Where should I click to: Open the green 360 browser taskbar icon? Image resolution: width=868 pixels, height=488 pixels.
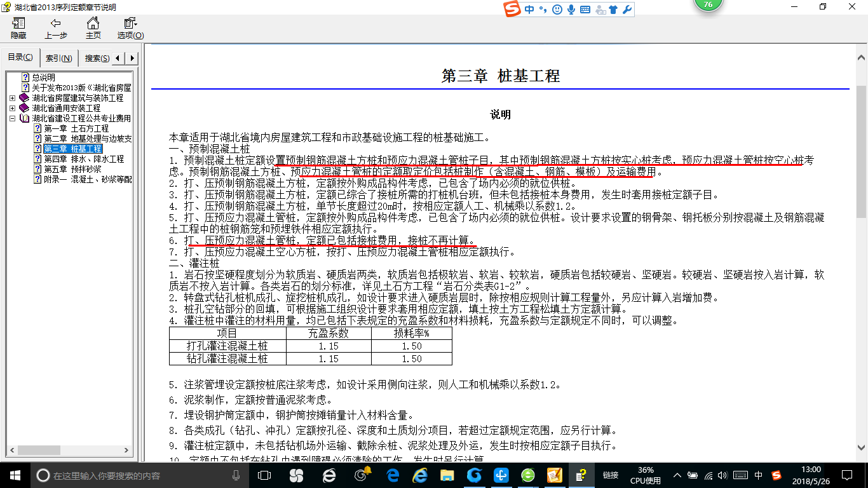pyautogui.click(x=528, y=475)
